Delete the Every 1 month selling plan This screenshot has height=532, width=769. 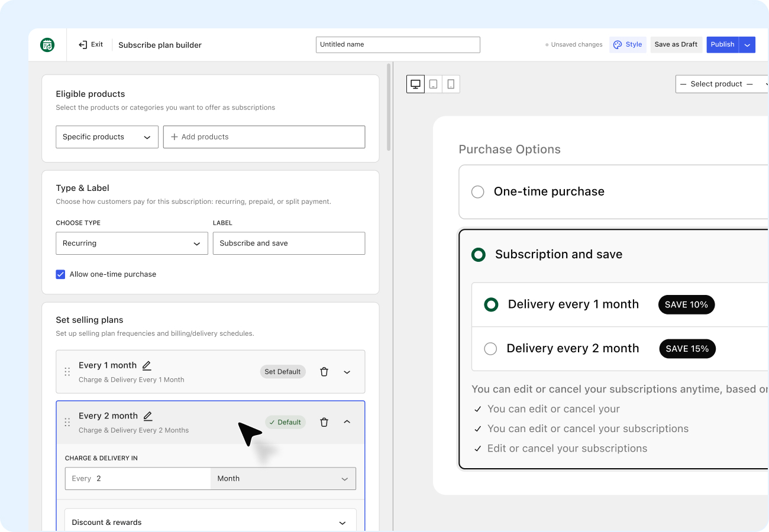click(324, 372)
